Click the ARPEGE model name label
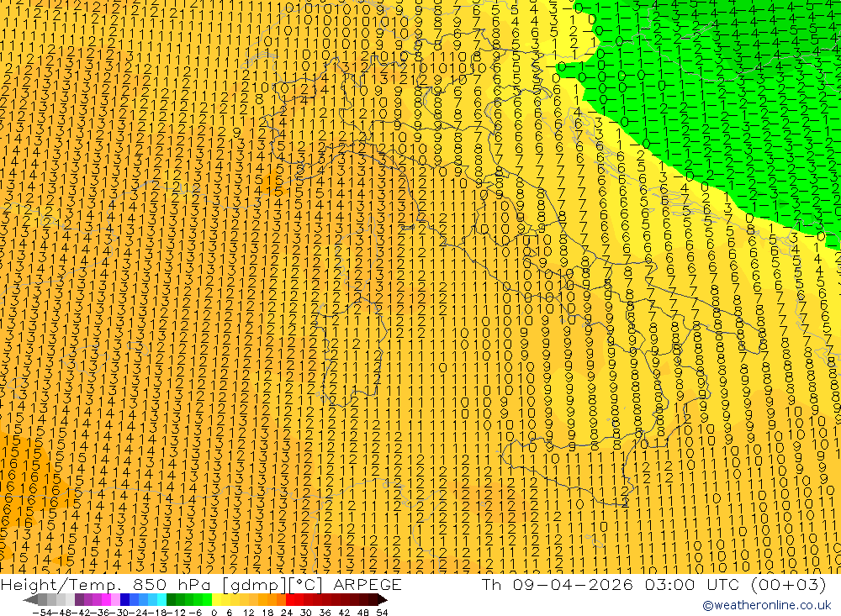841x616 pixels. (367, 584)
